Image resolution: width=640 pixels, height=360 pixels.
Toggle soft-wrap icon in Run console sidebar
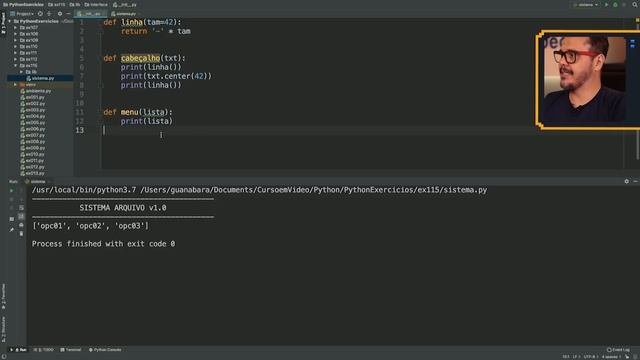point(21,208)
